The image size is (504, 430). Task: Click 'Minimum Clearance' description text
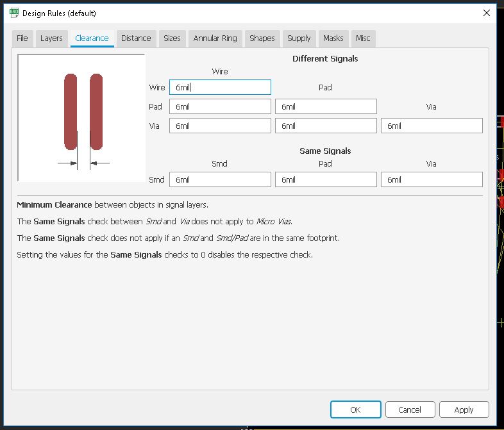point(112,205)
